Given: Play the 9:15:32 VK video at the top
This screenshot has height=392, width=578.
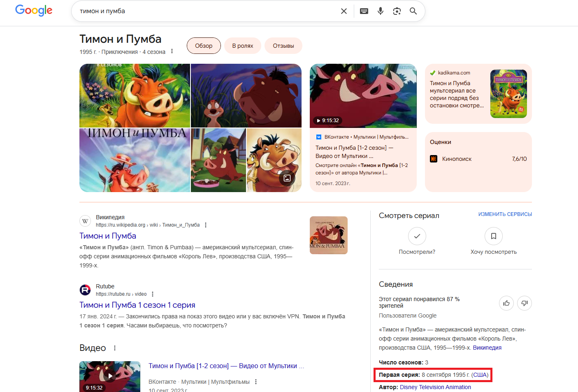Looking at the screenshot, I should pos(363,95).
